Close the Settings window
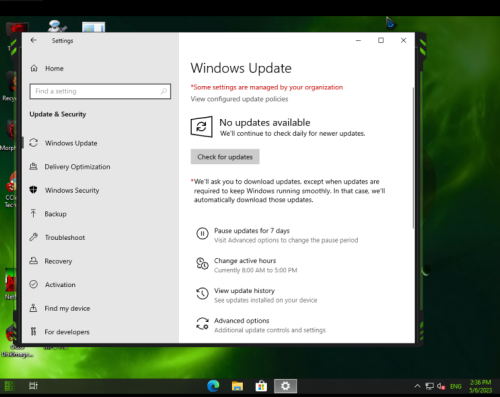This screenshot has width=500, height=397. (x=403, y=40)
